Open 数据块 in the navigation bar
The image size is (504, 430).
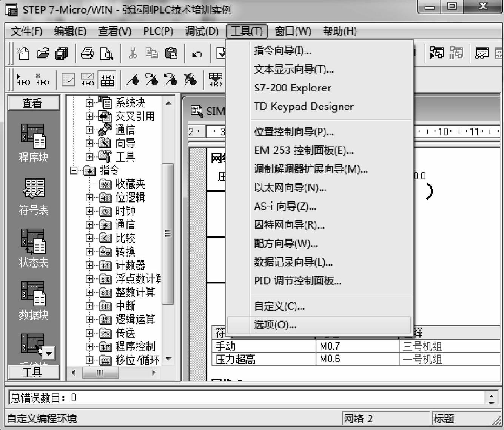(x=34, y=301)
